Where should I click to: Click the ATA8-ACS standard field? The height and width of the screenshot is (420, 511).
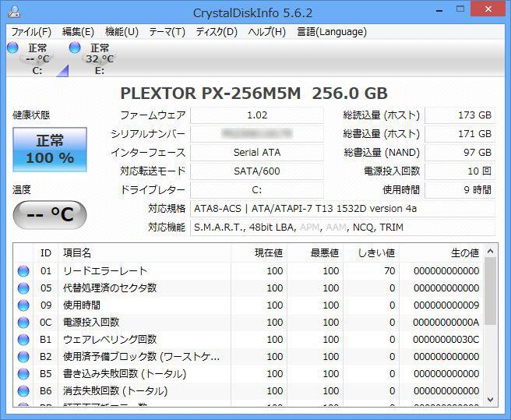[x=343, y=209]
